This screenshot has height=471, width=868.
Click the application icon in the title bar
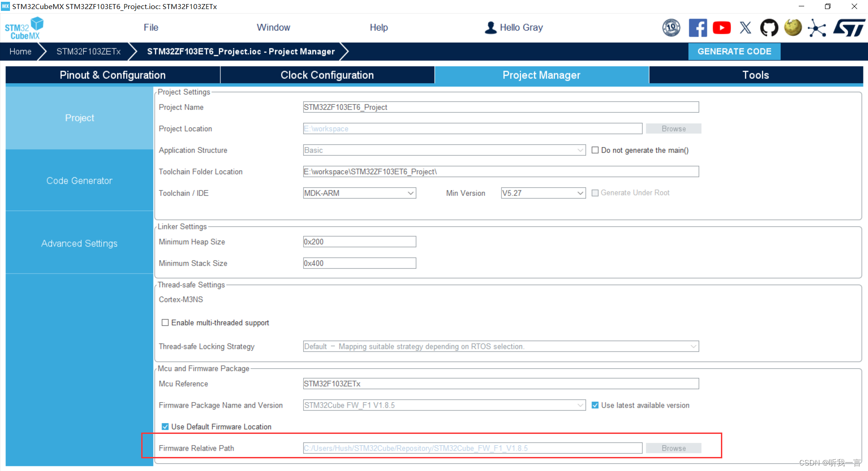5,6
